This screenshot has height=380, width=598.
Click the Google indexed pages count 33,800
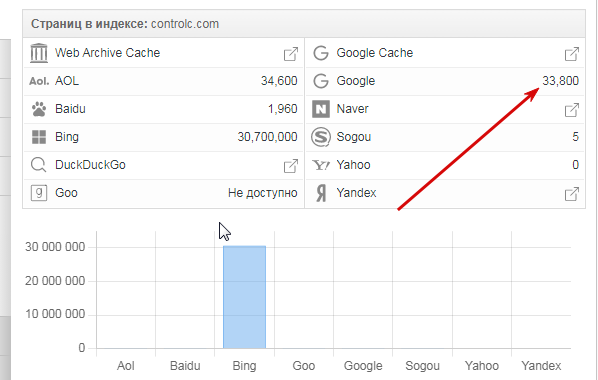point(560,81)
